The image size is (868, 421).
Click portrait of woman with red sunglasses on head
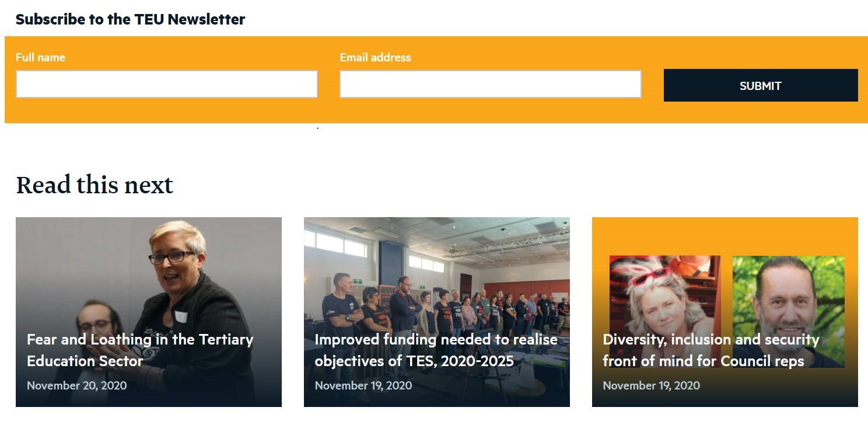click(665, 292)
